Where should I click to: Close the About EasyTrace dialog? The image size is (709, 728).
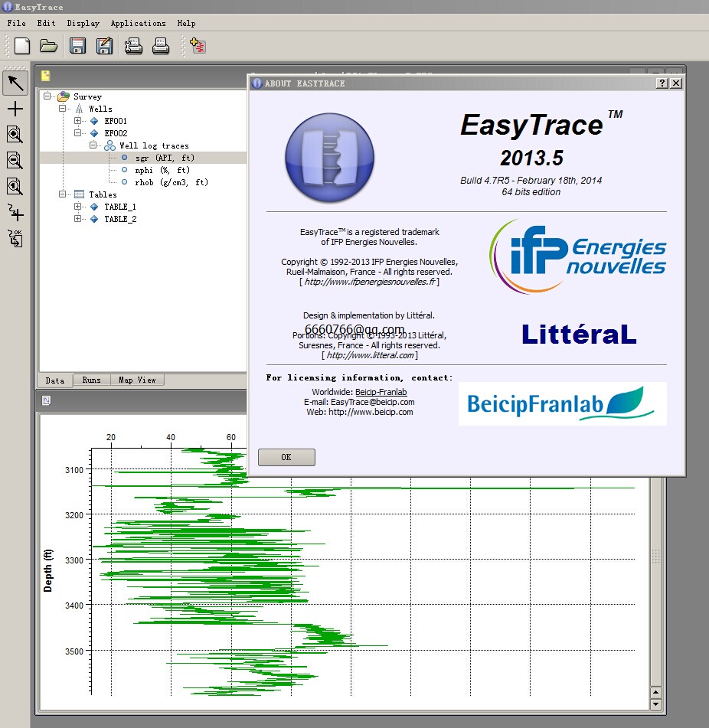point(676,83)
